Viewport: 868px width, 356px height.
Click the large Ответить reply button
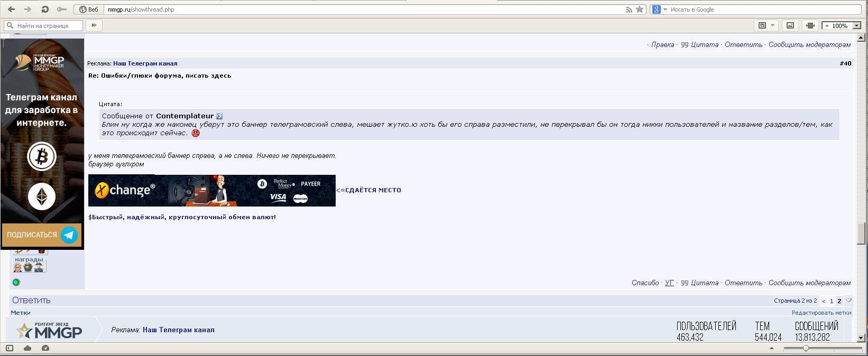pyautogui.click(x=31, y=300)
